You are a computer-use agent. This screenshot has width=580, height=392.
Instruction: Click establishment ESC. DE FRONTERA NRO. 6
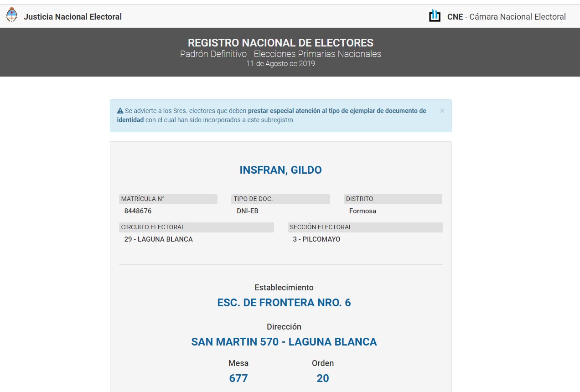coord(284,303)
